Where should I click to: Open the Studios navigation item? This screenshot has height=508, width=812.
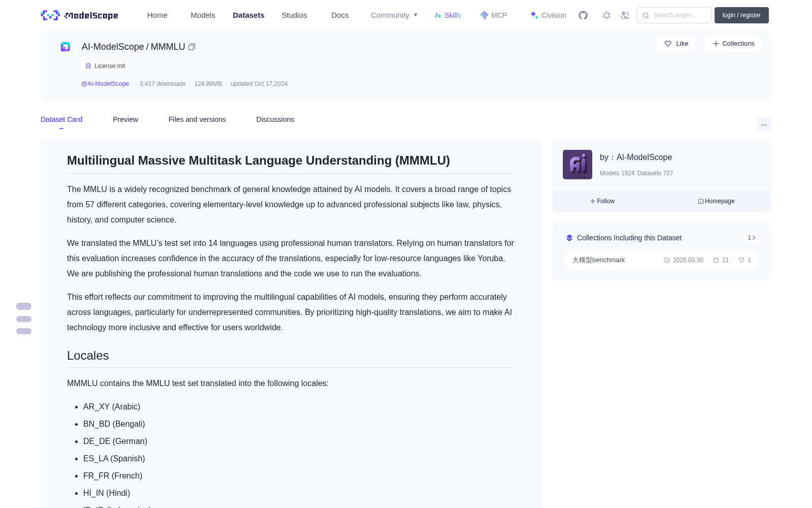(294, 15)
